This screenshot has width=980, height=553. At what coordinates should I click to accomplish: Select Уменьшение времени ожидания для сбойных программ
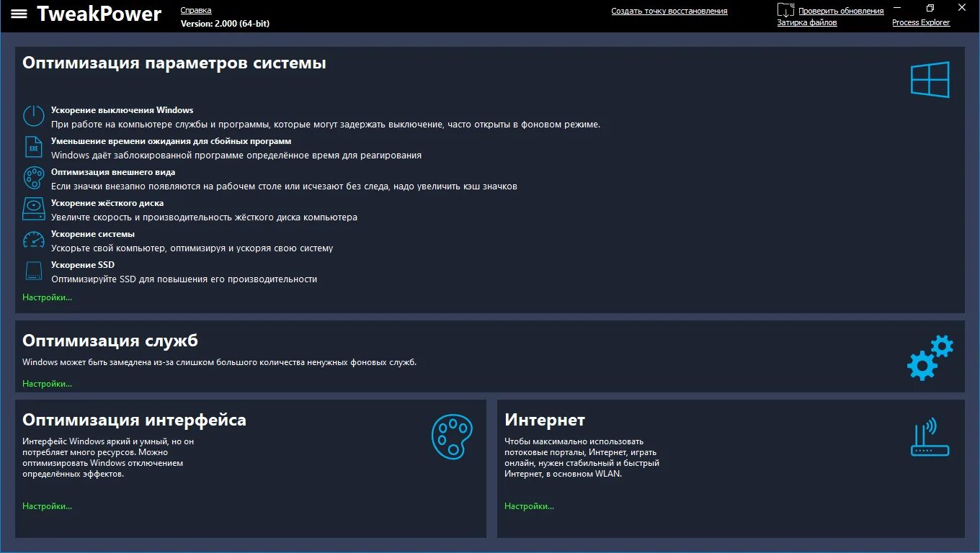tap(171, 141)
